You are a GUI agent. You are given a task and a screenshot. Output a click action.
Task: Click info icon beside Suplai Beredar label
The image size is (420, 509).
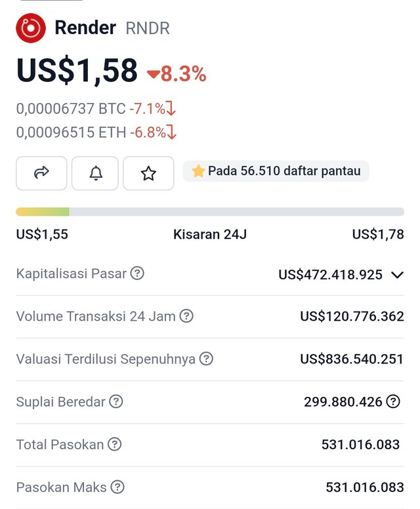116,401
